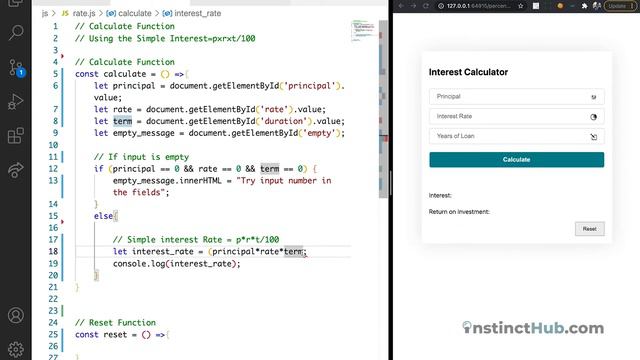
Task: Click the editor vertical scrollbar
Action: click(383, 109)
